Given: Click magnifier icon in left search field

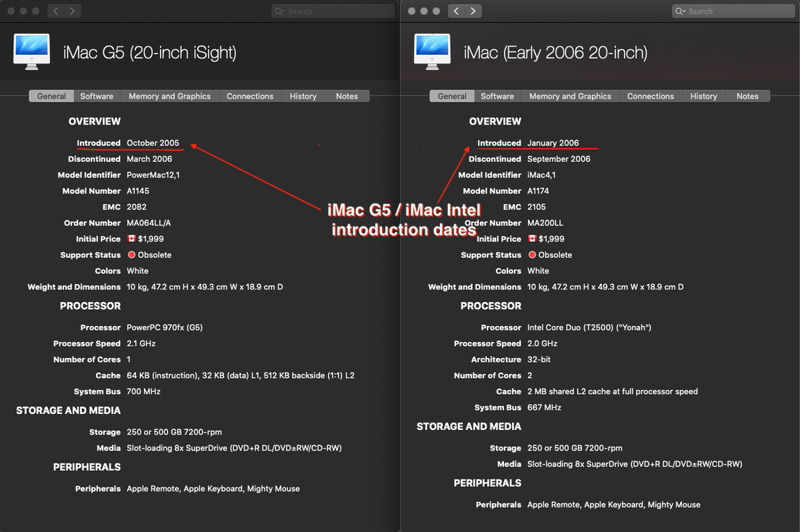Looking at the screenshot, I should point(280,11).
